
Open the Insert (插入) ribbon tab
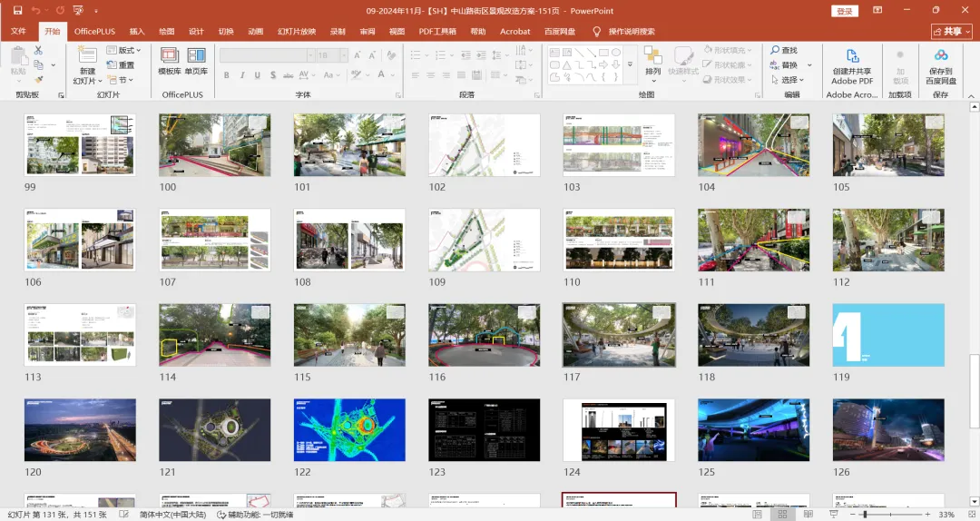coord(136,32)
